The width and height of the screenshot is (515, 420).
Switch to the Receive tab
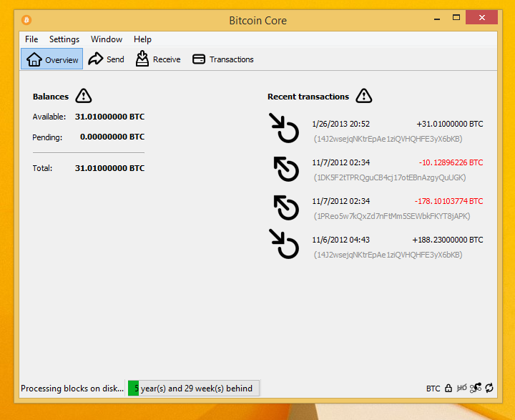coord(158,59)
